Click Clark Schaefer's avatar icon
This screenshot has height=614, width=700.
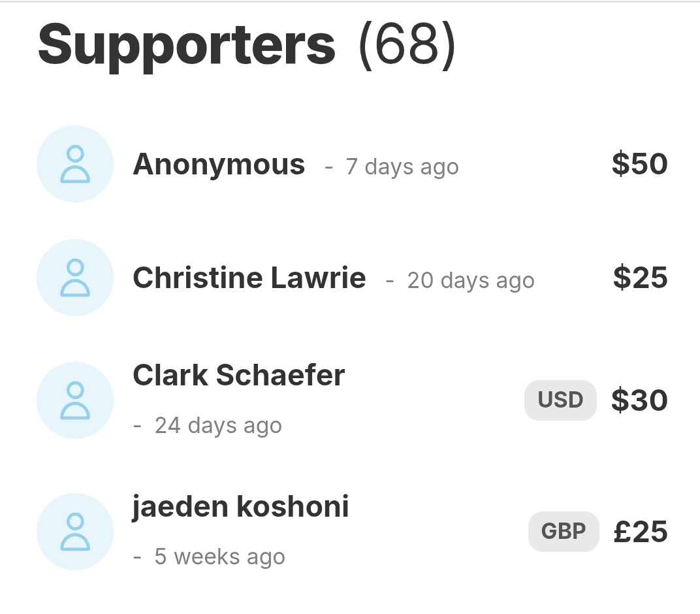[x=75, y=400]
